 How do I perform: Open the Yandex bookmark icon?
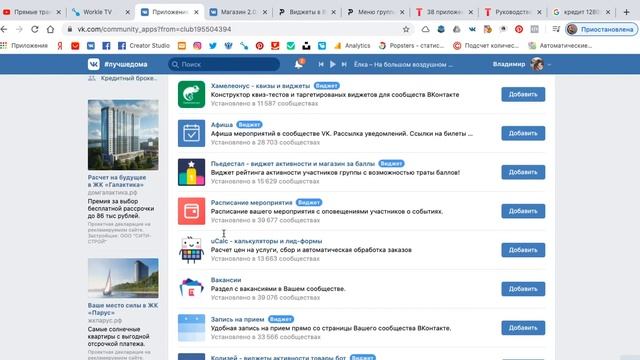pos(60,46)
